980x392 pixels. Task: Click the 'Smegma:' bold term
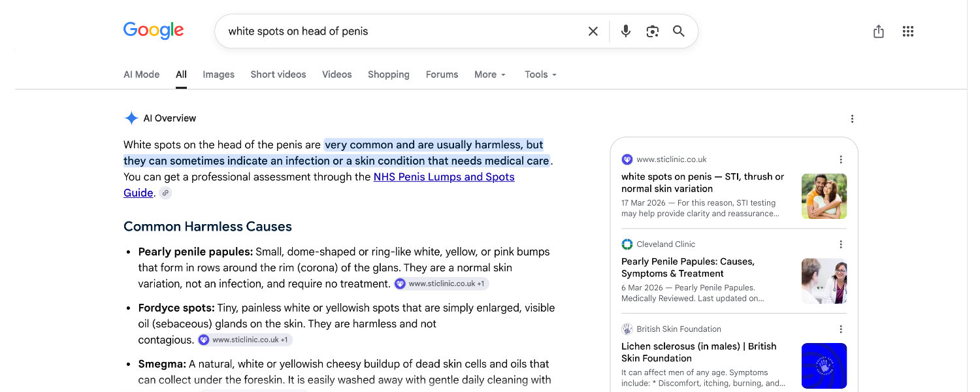pyautogui.click(x=162, y=364)
